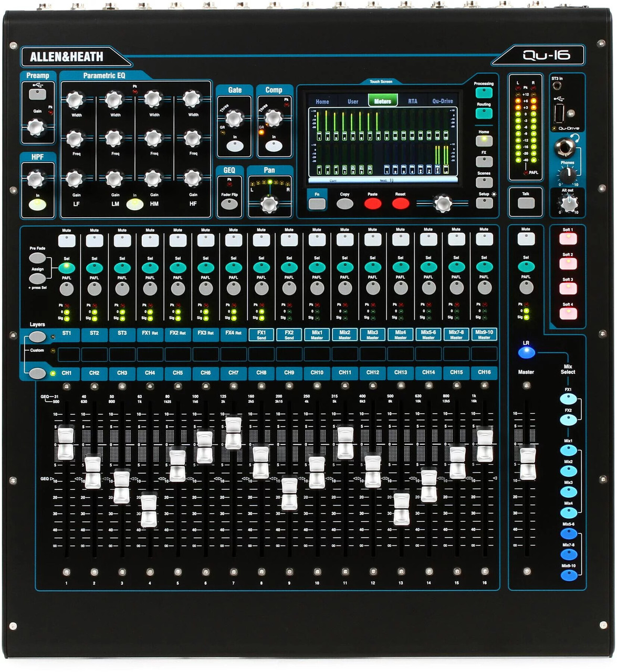Trigger the Soft 4 key
Viewport: 617px width, 672px height.
click(x=568, y=313)
